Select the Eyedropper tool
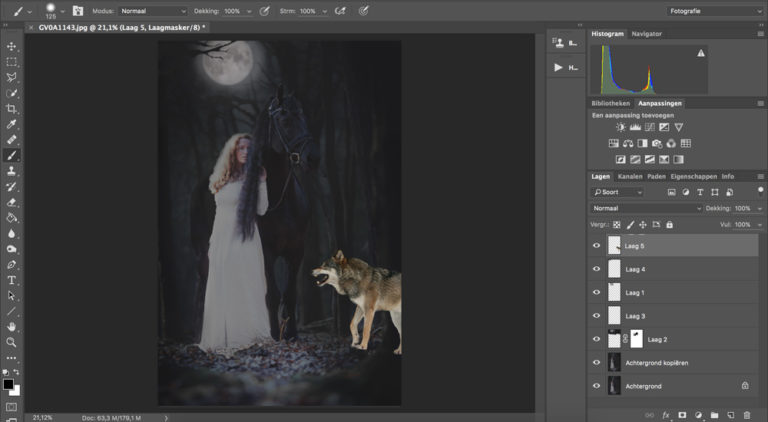The width and height of the screenshot is (768, 422). pyautogui.click(x=12, y=124)
